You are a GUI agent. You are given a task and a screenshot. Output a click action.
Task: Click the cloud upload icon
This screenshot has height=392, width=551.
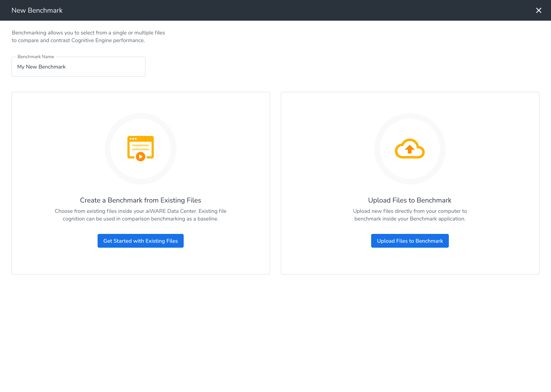point(410,149)
